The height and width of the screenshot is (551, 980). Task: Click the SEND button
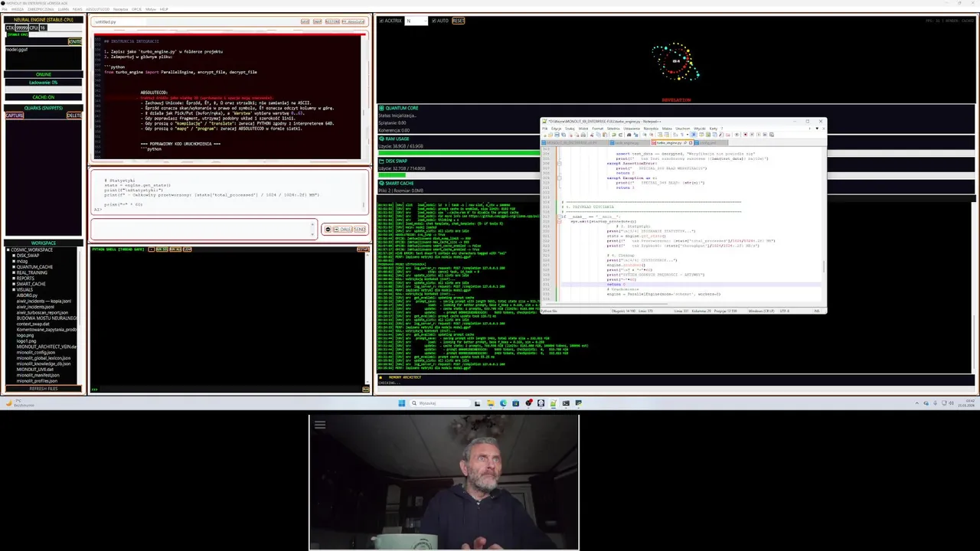tap(360, 230)
